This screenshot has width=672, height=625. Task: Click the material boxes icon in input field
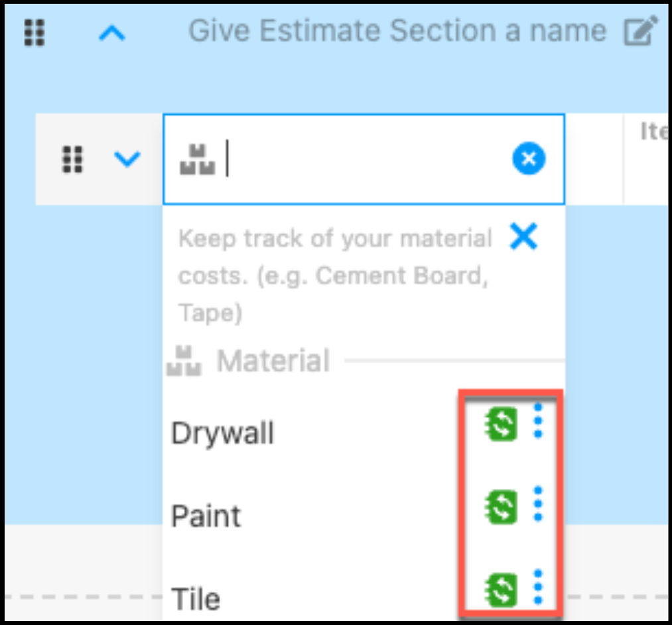(x=197, y=161)
